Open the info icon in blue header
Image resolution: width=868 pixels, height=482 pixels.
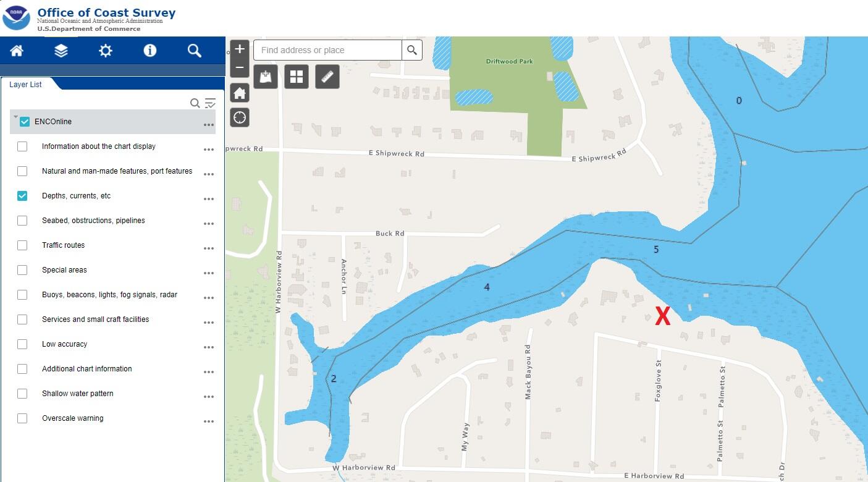150,51
